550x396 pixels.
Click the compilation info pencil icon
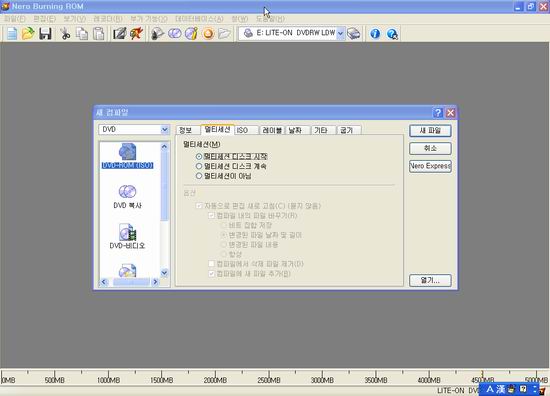119,34
